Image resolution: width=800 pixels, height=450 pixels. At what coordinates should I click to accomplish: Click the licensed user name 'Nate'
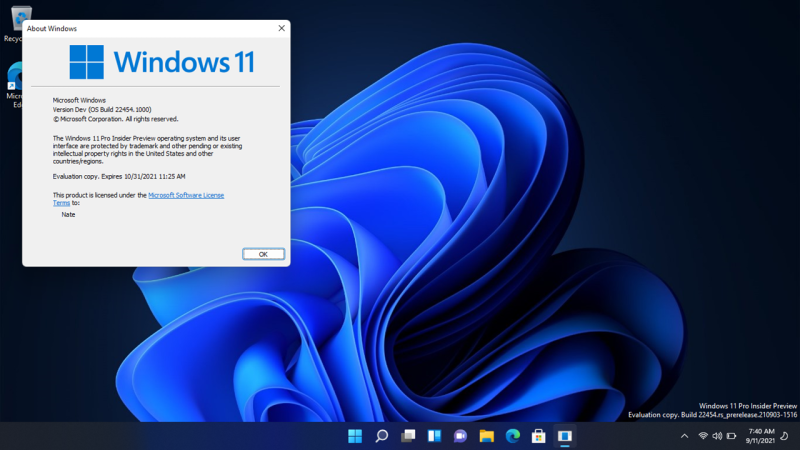68,215
